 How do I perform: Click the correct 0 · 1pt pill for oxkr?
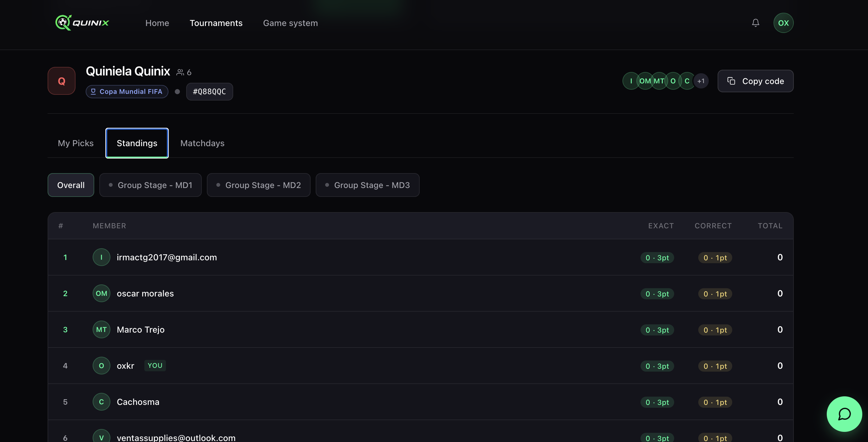715,366
